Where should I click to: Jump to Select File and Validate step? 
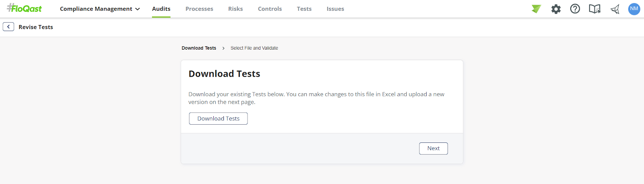254,48
